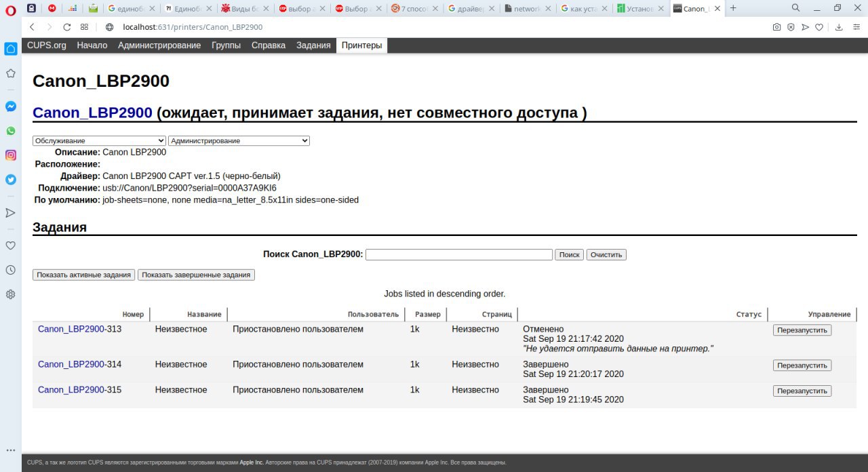Click the globe site info icon
Image resolution: width=868 pixels, height=472 pixels.
point(110,27)
